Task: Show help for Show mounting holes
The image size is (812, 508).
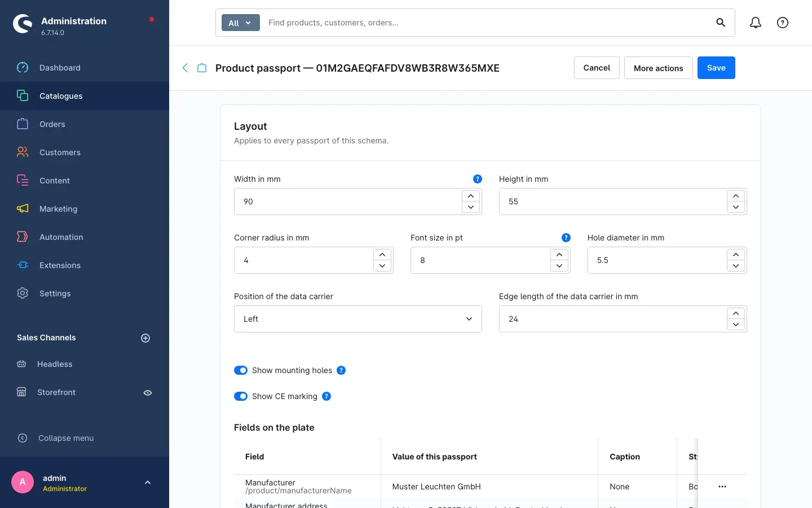Action: tap(341, 370)
